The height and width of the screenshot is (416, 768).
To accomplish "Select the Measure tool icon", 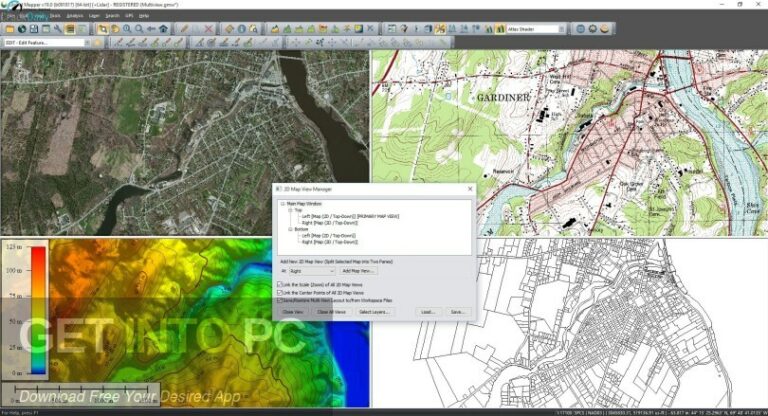I will click(x=229, y=29).
